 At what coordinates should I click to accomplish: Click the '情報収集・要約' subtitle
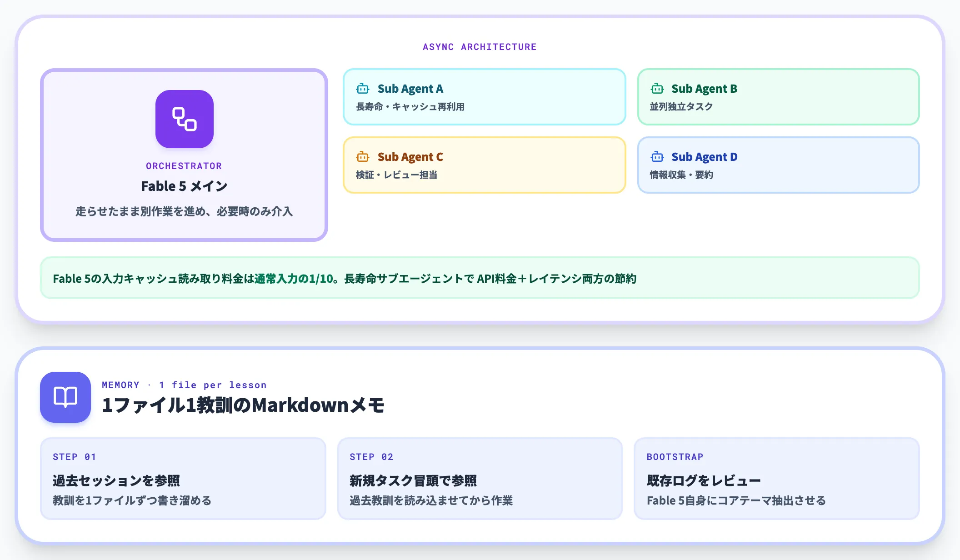(681, 175)
